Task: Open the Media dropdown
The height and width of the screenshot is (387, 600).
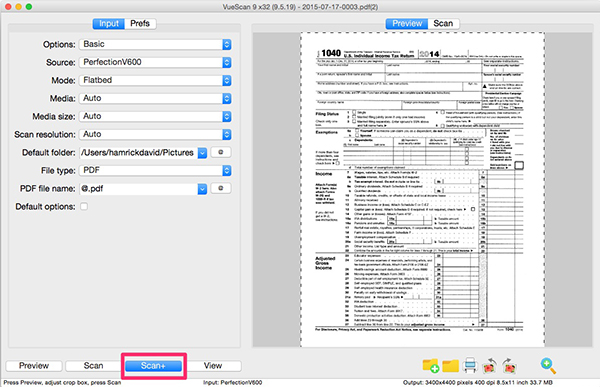Action: tap(155, 98)
